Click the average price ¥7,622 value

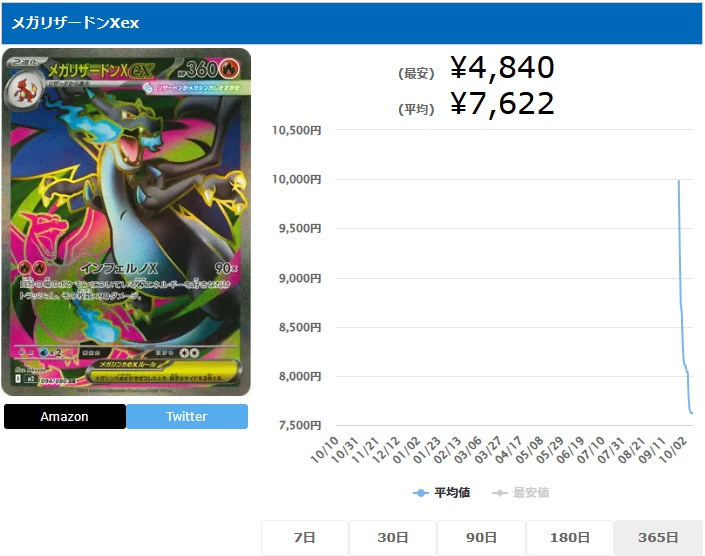point(502,104)
